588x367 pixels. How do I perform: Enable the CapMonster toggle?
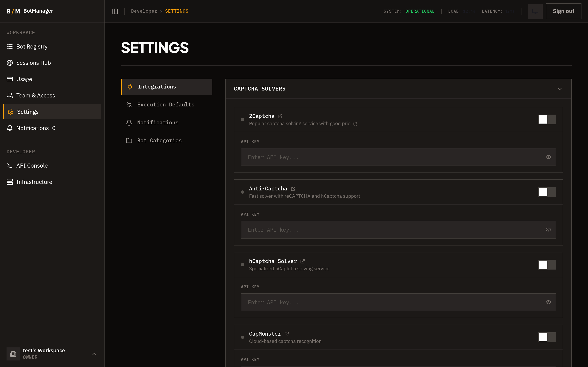[x=547, y=337]
